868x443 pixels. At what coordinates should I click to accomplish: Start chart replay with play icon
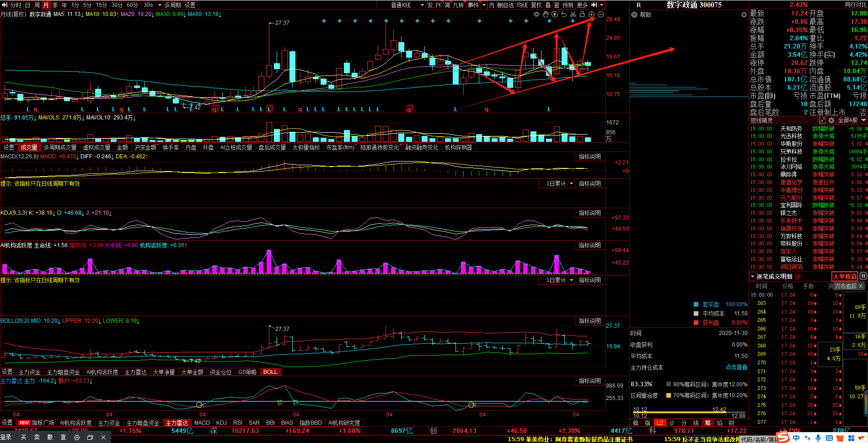click(555, 14)
